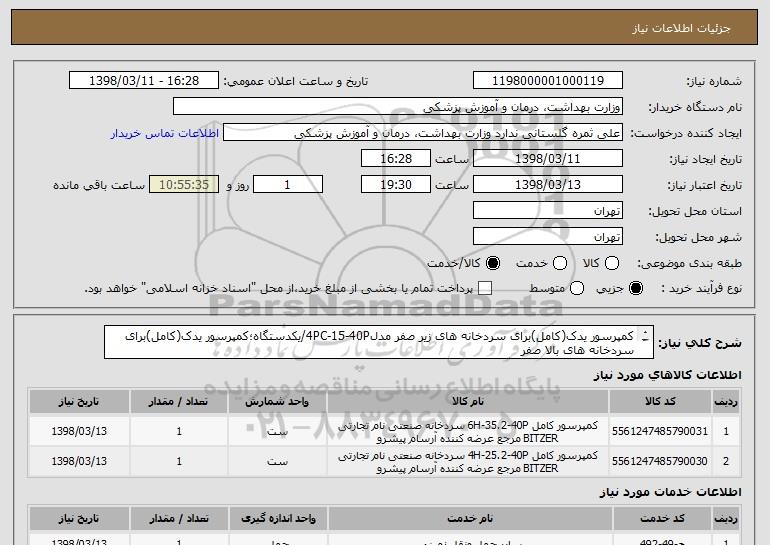Click validity time field 19:30
The width and height of the screenshot is (770, 545).
click(x=396, y=185)
